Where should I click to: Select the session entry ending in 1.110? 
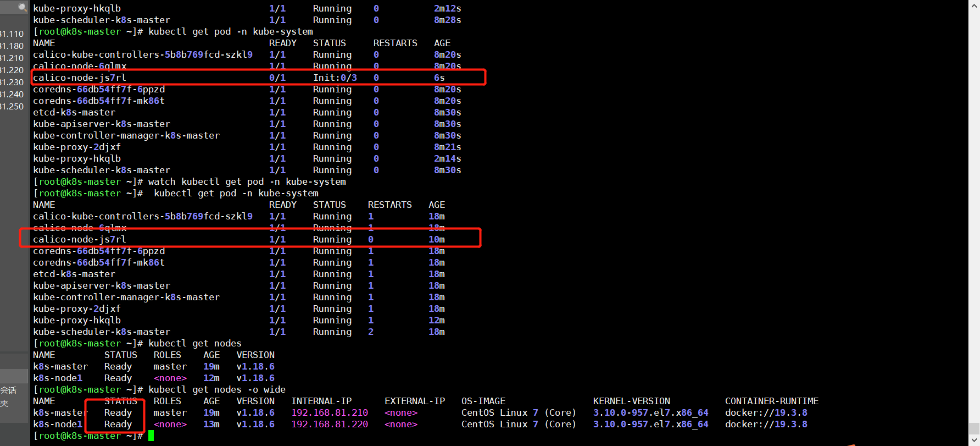click(12, 34)
